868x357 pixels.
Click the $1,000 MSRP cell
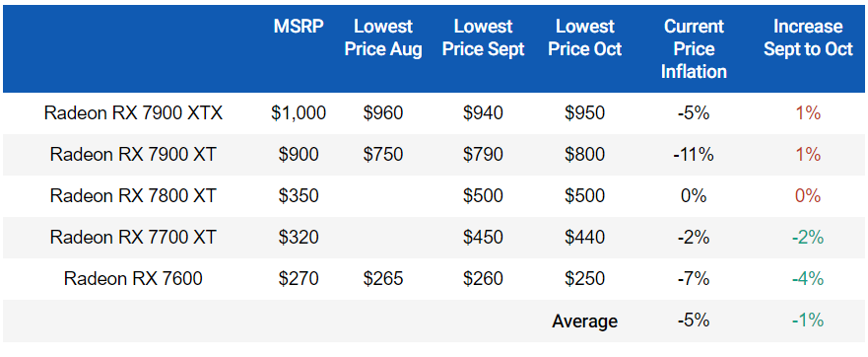point(299,113)
